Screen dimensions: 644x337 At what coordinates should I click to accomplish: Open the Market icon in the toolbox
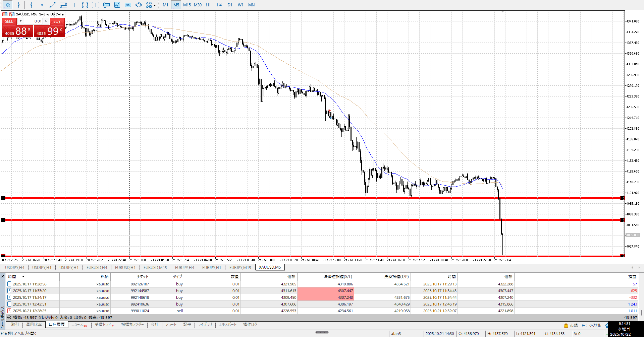571,325
